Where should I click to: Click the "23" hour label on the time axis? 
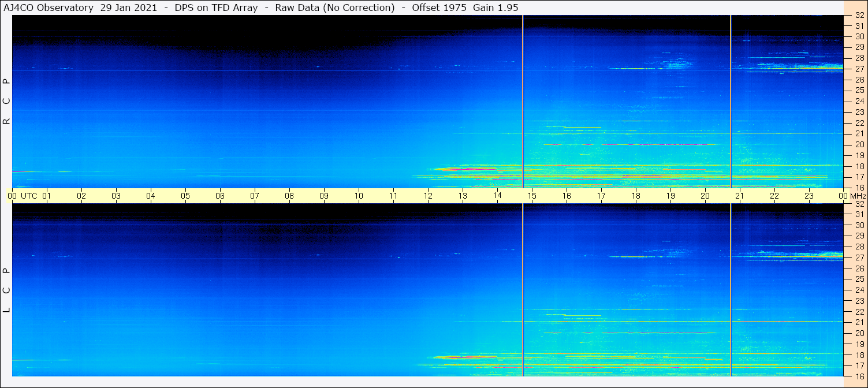pos(809,196)
